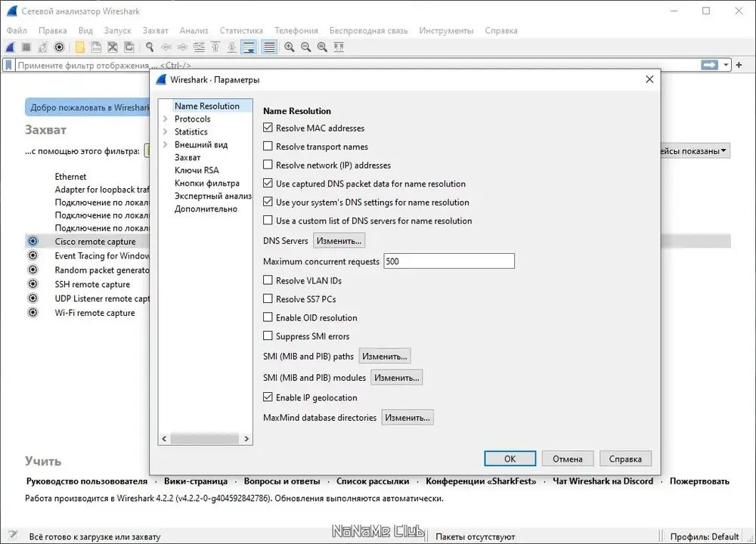Screen dimensions: 756x544
Task: Expand the Statistics tree node
Action: 166,131
